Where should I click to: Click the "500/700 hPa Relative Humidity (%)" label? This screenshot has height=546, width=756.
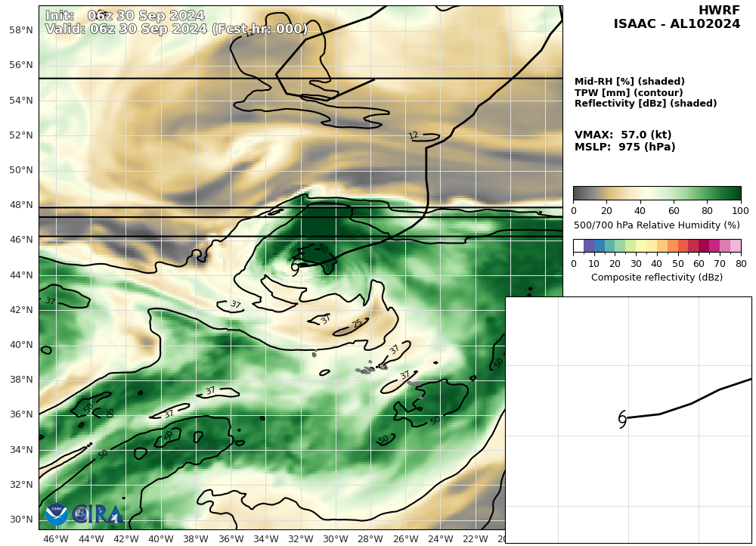656,225
